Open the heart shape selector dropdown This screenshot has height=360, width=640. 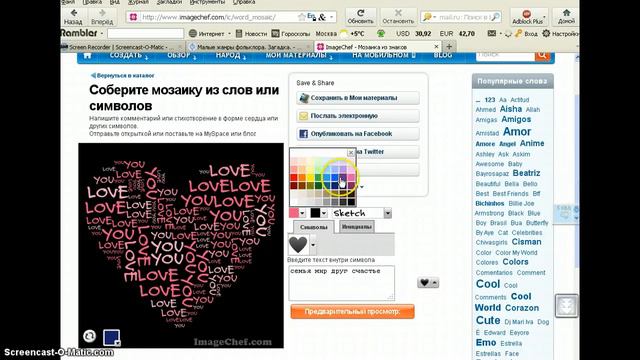coord(313,245)
